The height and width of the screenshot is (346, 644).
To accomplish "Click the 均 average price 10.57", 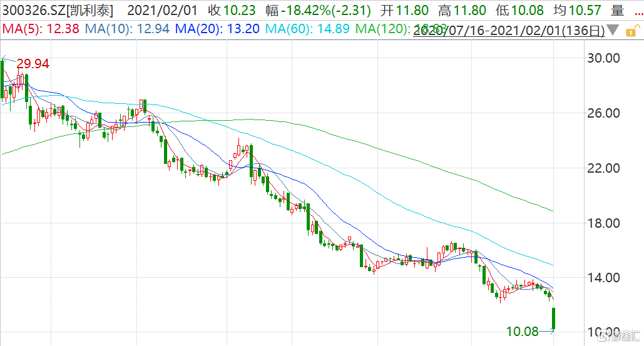I will (x=570, y=11).
